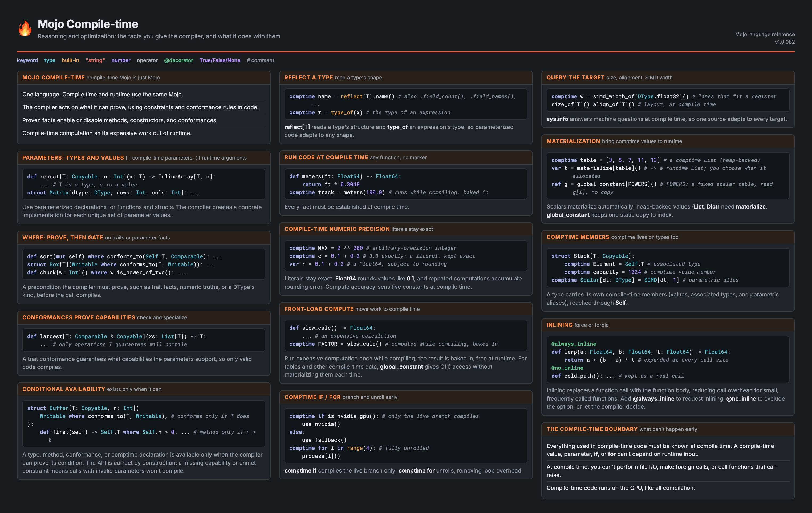Screen dimensions: 812x513
Task: Click 'QUERY THE TARGET' heading
Action: point(575,78)
